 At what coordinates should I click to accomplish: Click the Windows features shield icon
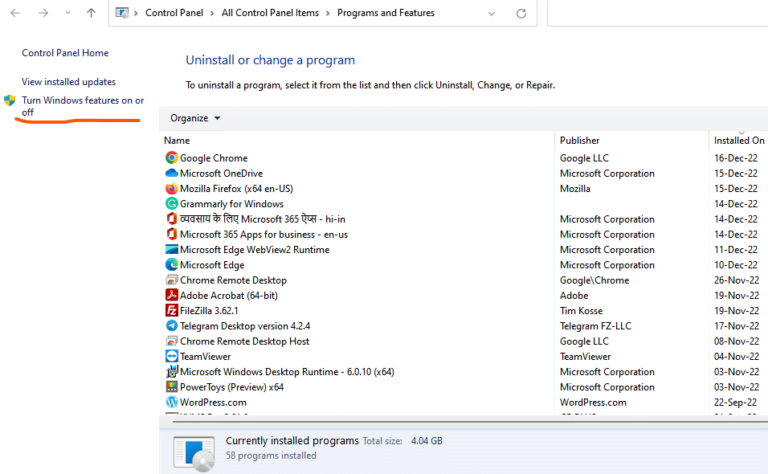click(10, 100)
